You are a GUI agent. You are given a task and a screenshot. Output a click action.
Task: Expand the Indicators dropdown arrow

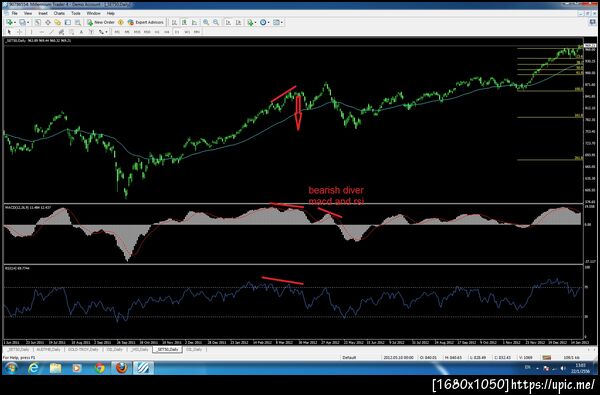(x=256, y=22)
